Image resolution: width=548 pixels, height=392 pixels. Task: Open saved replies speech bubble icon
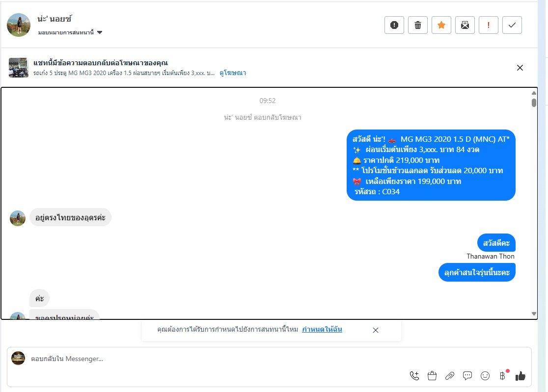coord(467,376)
